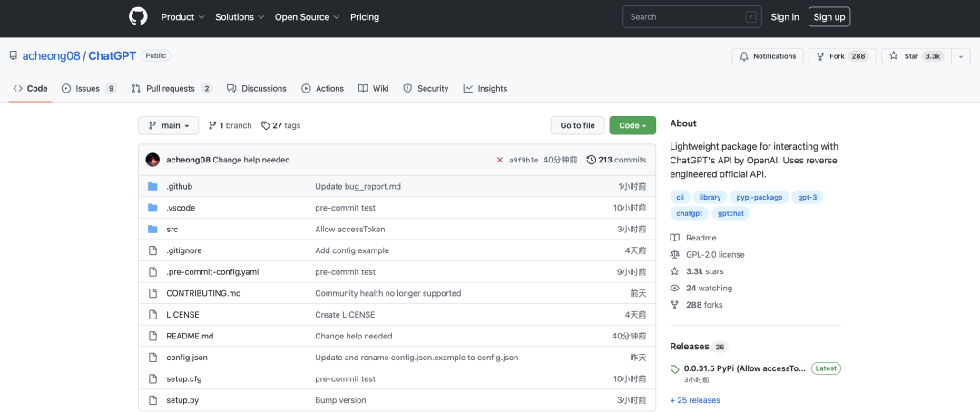Screen dimensions: 980x412
Task: Open the Pricing page link
Action: (x=365, y=17)
